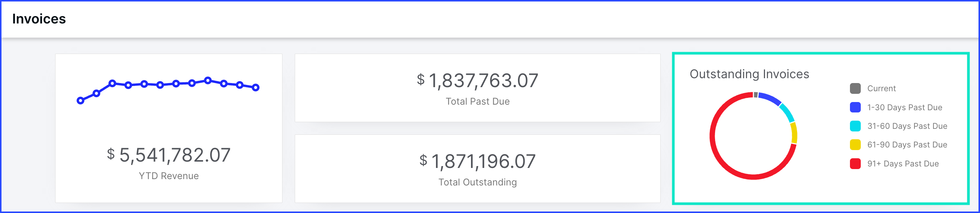Viewport: 980px width, 213px height.
Task: Click the blue 1-30 Days Past Due swatch
Action: coord(855,107)
